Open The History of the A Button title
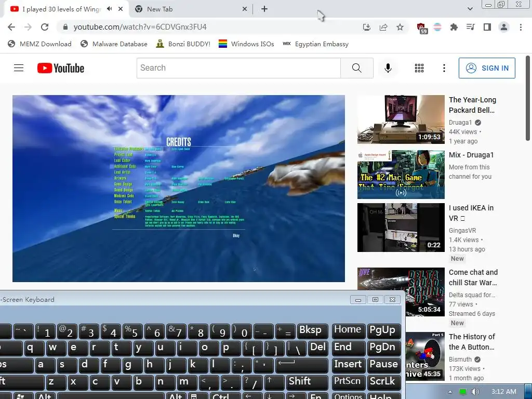 tap(472, 342)
